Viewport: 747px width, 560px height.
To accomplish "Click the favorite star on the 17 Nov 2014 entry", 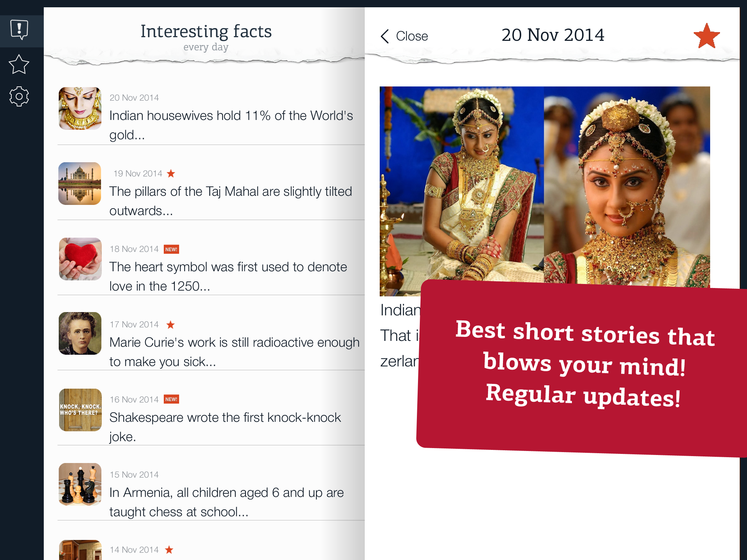I will [x=170, y=324].
